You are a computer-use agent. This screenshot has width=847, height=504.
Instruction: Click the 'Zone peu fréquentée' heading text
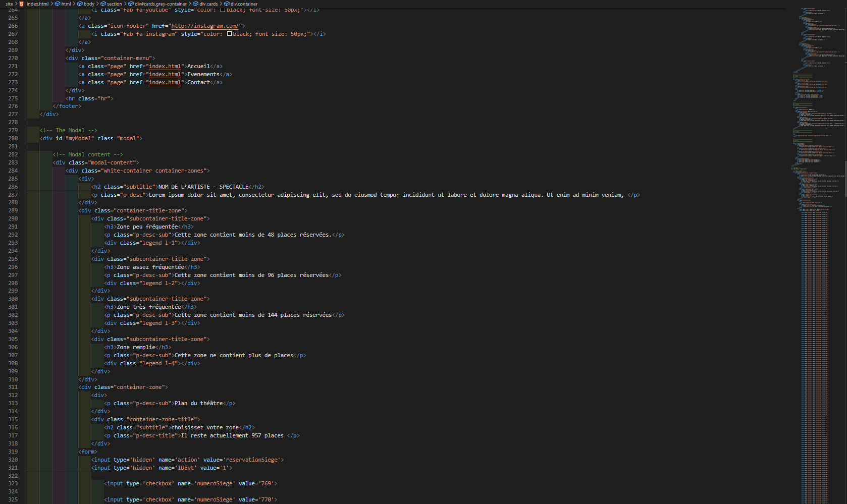point(147,227)
